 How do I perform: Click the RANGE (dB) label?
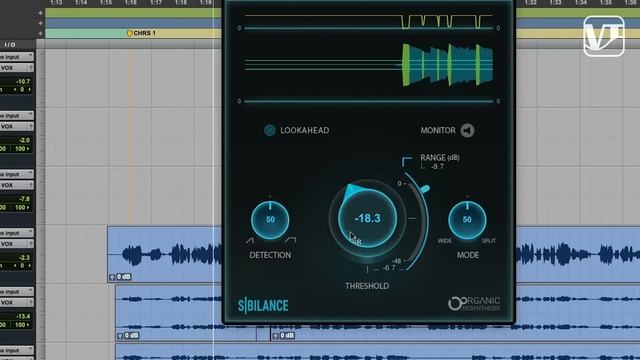[440, 158]
